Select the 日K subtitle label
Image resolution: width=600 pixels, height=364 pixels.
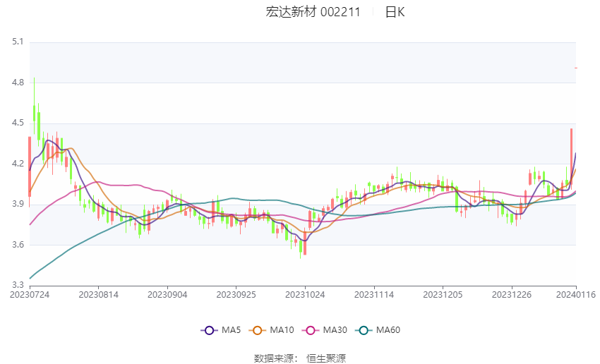tap(395, 12)
